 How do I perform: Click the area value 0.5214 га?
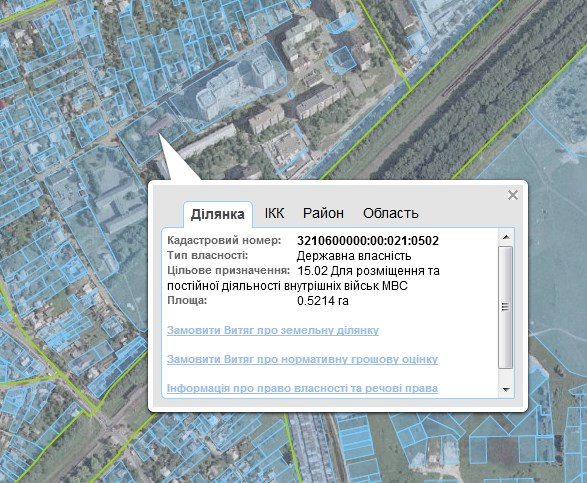(323, 301)
